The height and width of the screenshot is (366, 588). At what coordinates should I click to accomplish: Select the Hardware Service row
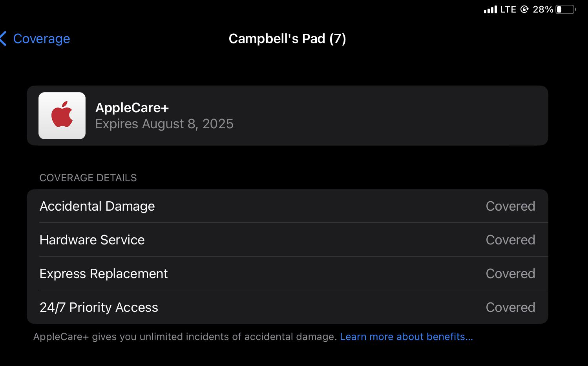pos(287,240)
